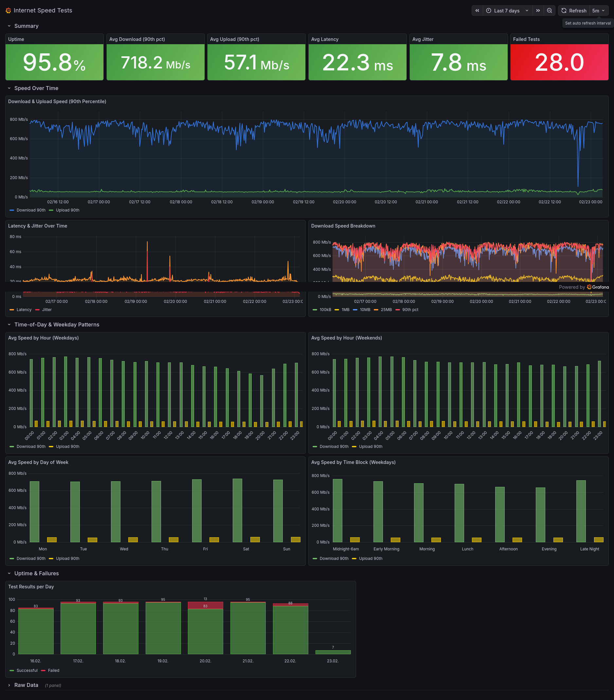Viewport: 614px width, 700px height.
Task: Hide Download 90th in Avg Speed by Day of Week
Action: point(30,558)
